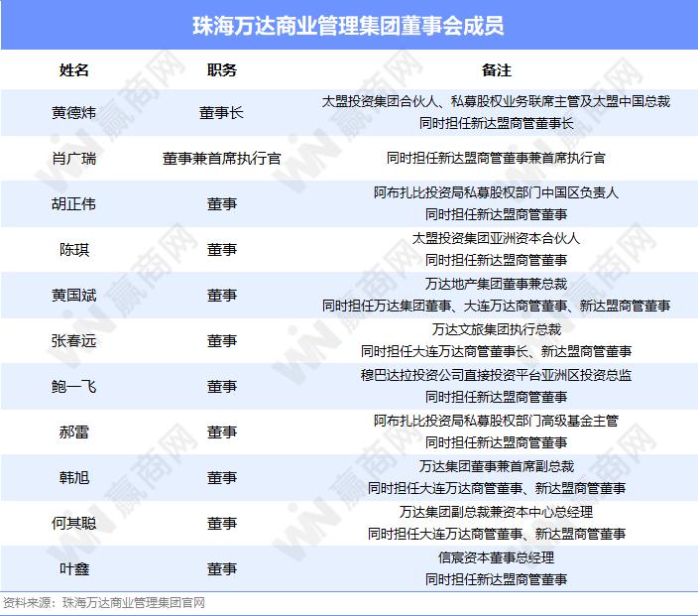This screenshot has height=616, width=698.
Task: Click the line 太盟投资集团合伙人、私募股权业务联席主管及太盟中国总裁
Action: pos(496,101)
